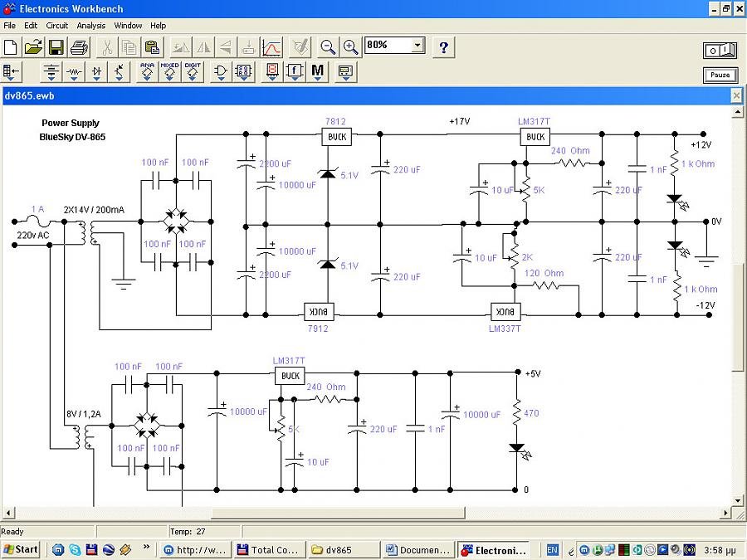
Task: Click the Windows Start button
Action: (21, 549)
